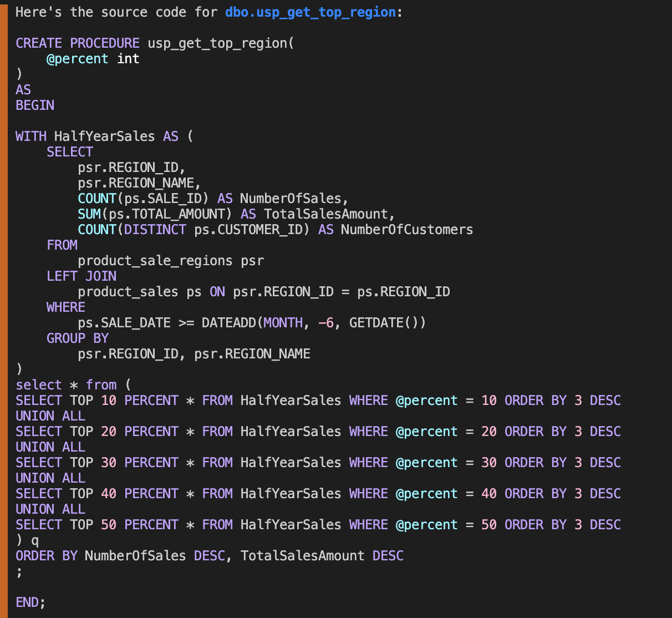Select the "psr.REGION_ID, psr.REGION_NAME" grouping line
Screen dimensions: 672x618
[194, 354]
